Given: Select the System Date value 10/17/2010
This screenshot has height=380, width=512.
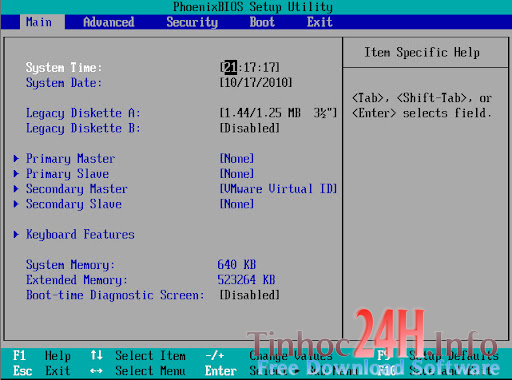Looking at the screenshot, I should tap(256, 82).
